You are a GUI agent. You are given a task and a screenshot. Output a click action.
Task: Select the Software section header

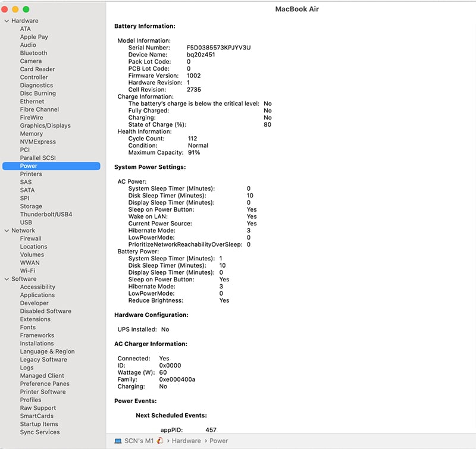point(24,279)
